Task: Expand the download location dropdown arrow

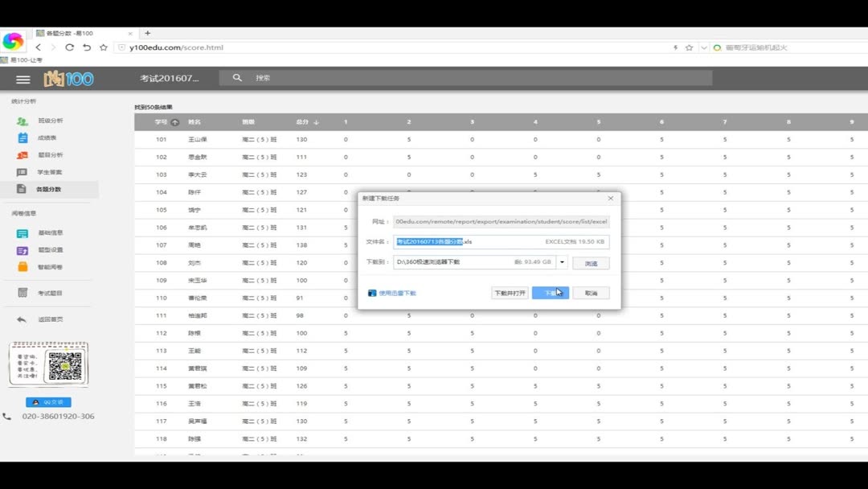Action: click(x=562, y=262)
